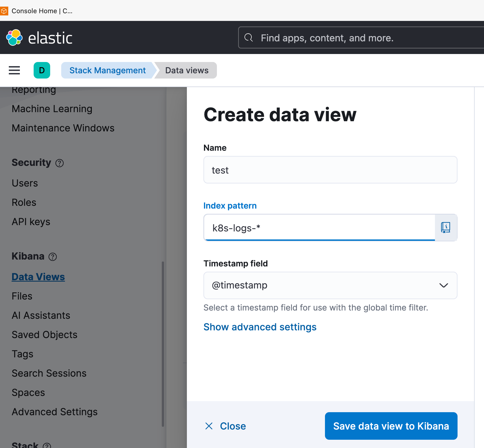Click the sidebar vertical scrollbar
This screenshot has height=448, width=484.
coord(163,344)
